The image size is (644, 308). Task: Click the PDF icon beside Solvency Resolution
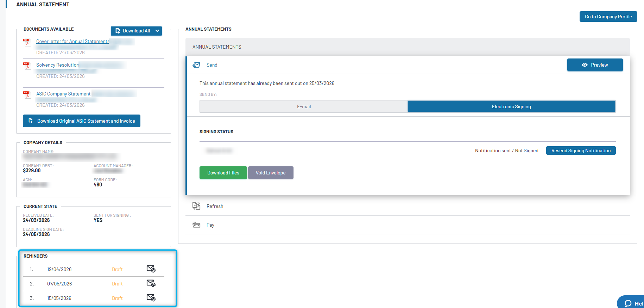27,66
